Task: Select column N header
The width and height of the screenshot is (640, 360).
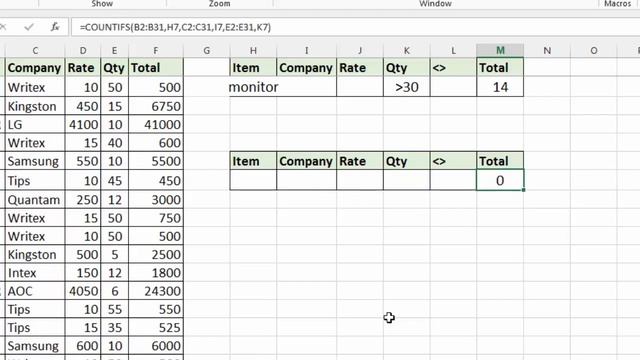Action: point(547,51)
